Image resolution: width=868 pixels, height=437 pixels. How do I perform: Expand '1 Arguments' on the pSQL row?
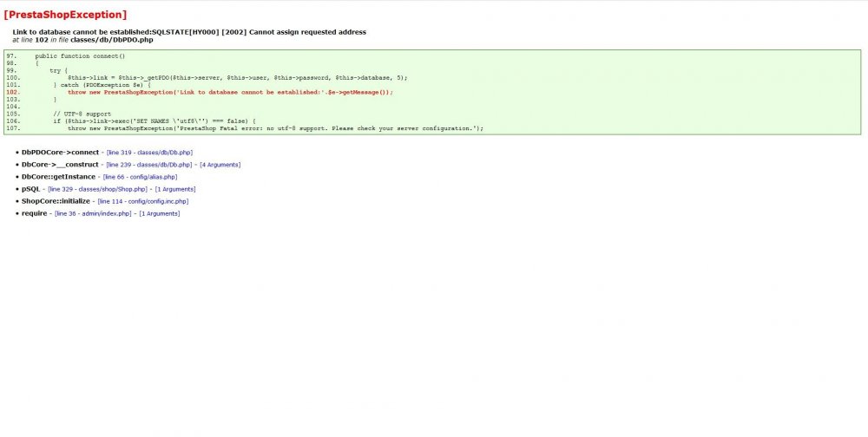[175, 189]
